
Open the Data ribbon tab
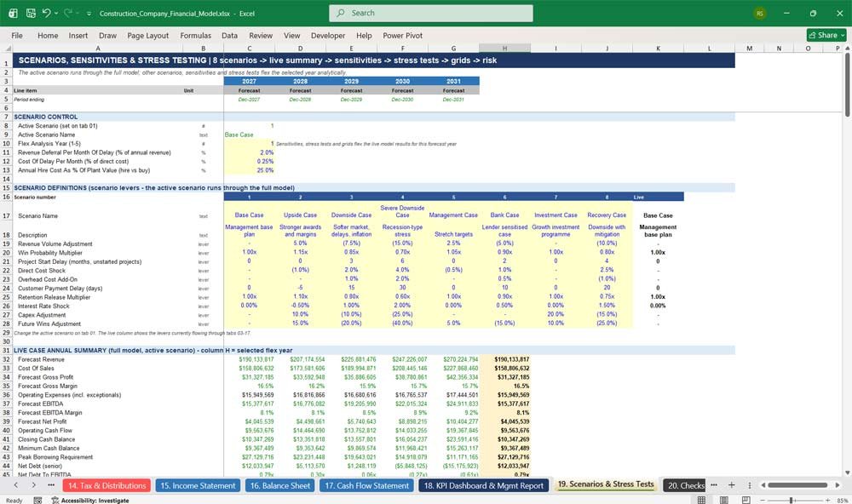coord(229,35)
